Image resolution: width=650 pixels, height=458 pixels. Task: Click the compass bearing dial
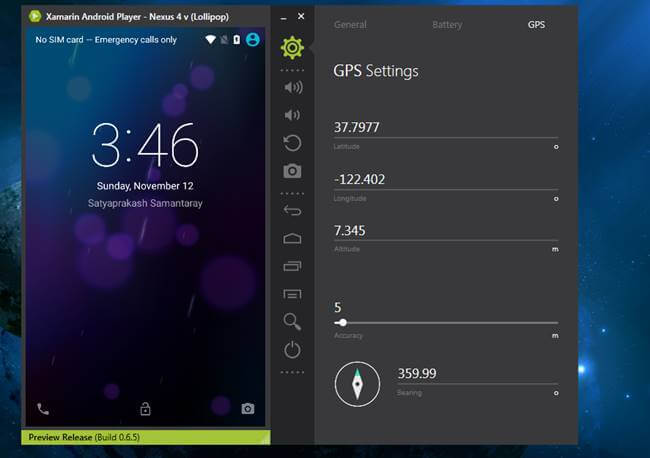click(357, 384)
